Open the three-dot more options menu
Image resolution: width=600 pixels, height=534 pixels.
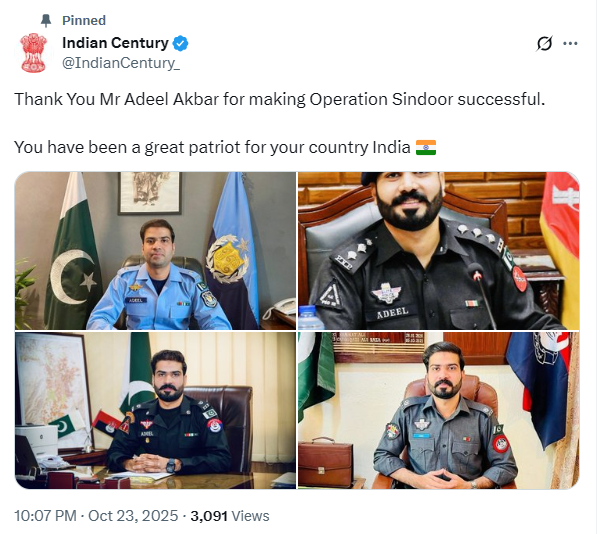pyautogui.click(x=570, y=44)
